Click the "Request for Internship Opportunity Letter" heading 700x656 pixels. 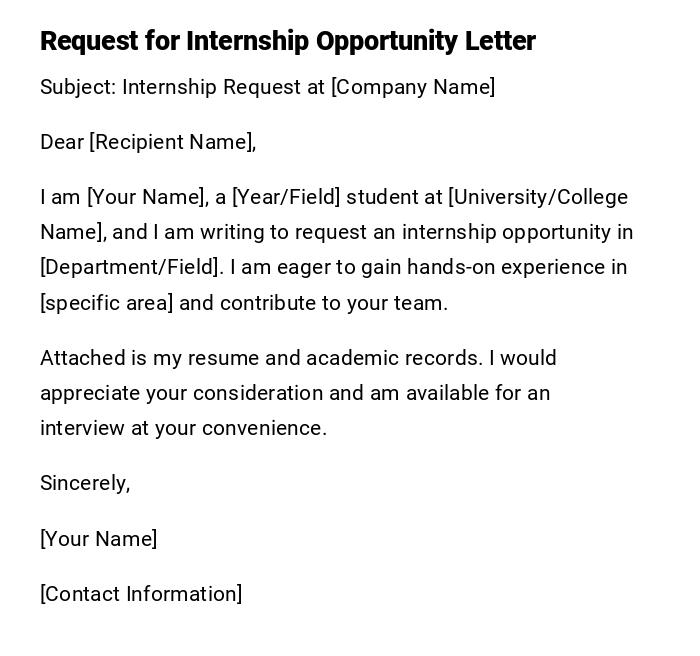pyautogui.click(x=288, y=41)
